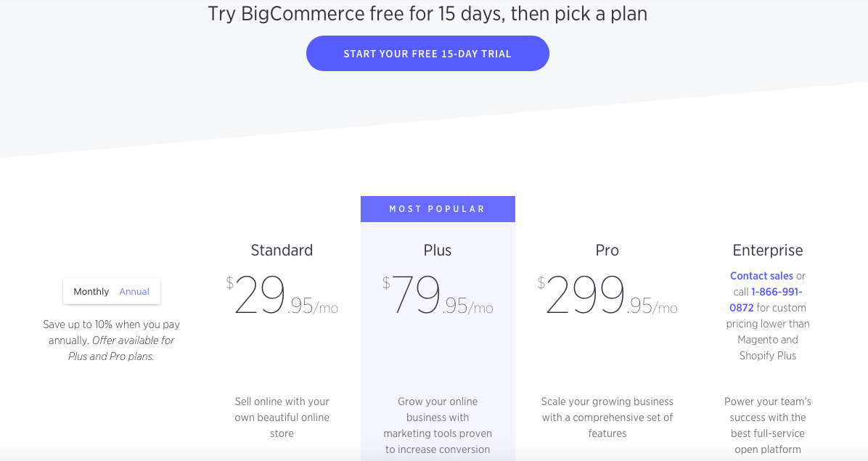This screenshot has width=868, height=461.
Task: Select the Pro plan heading
Action: pos(607,250)
